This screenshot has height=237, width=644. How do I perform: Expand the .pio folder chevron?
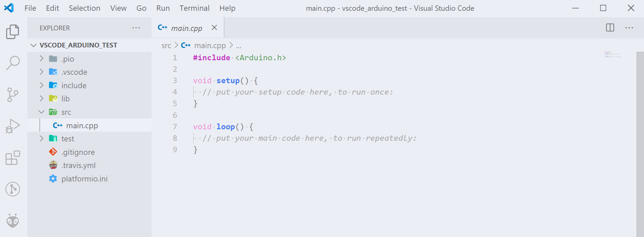point(41,59)
